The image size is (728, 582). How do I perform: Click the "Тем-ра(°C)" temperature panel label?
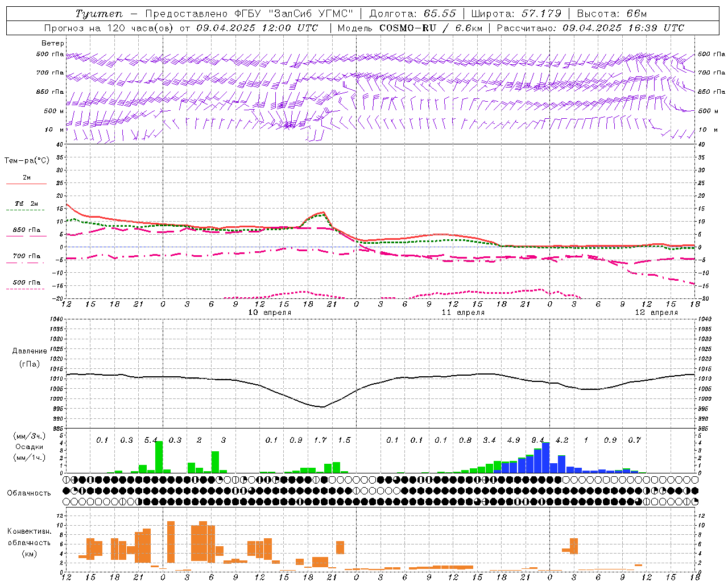(x=27, y=161)
